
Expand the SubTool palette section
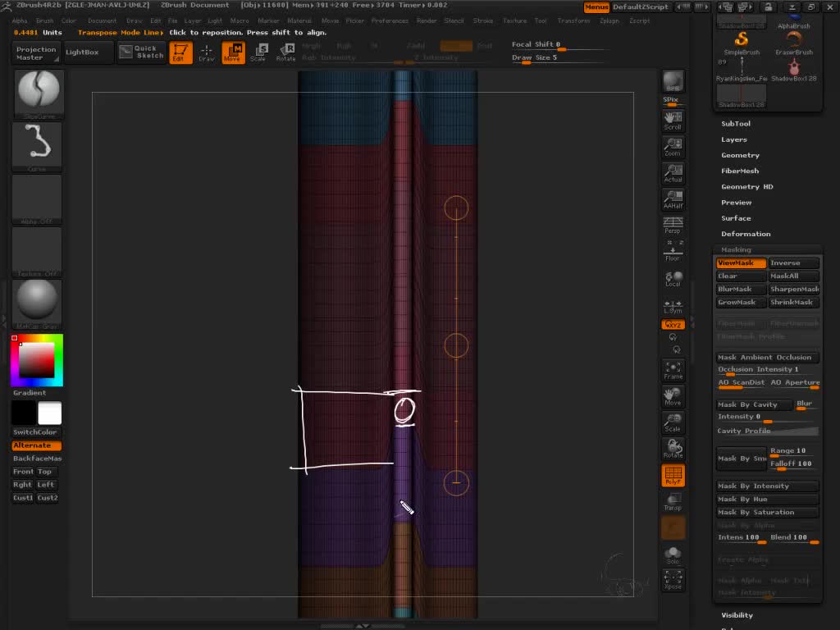pyautogui.click(x=736, y=124)
